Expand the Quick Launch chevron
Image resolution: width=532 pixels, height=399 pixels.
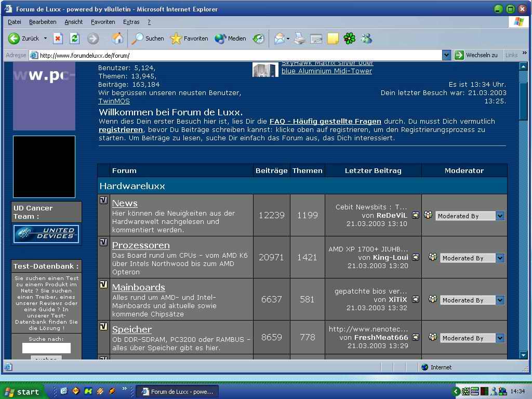point(124,389)
